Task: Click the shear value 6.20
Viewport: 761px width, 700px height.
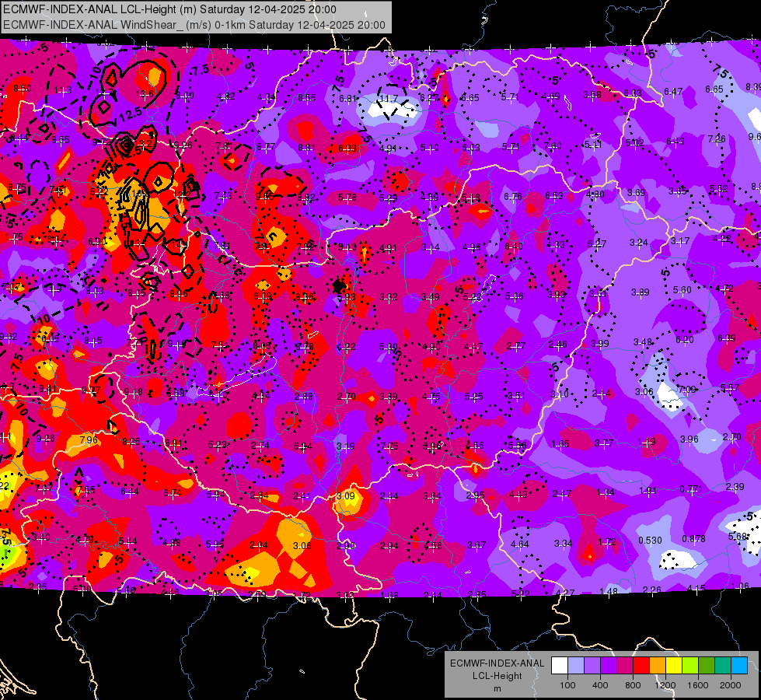Action: [x=685, y=340]
